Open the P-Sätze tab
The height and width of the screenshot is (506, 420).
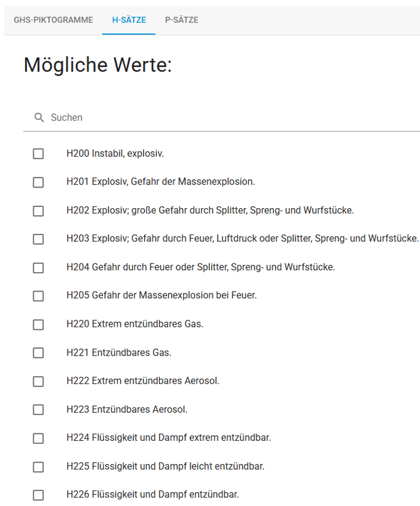pyautogui.click(x=182, y=20)
